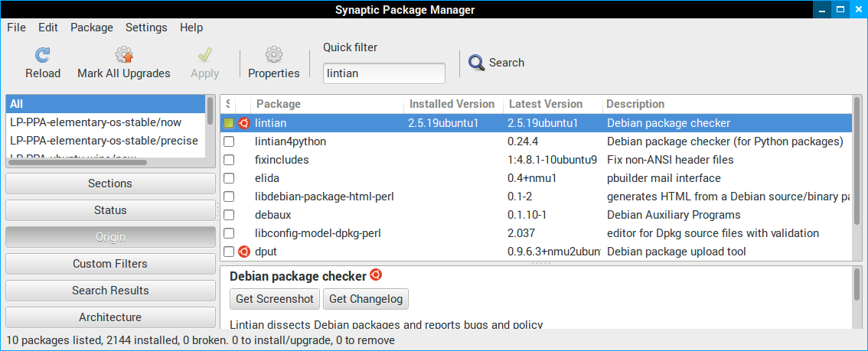
Task: Click the Quick filter text field
Action: coord(383,73)
